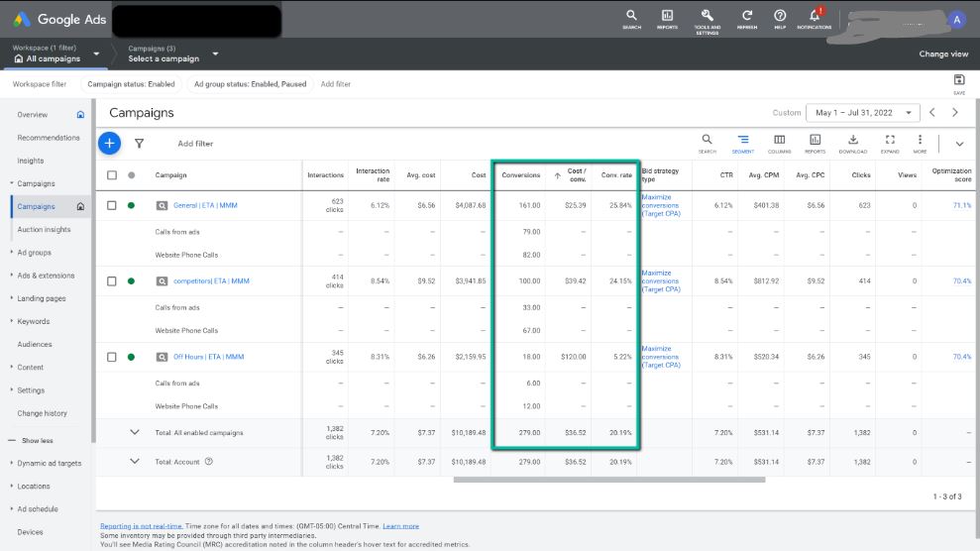The width and height of the screenshot is (980, 551).
Task: Open Audiences in sidebar
Action: (35, 344)
